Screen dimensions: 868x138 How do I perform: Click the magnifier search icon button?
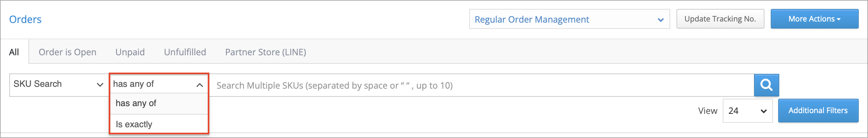pos(766,85)
